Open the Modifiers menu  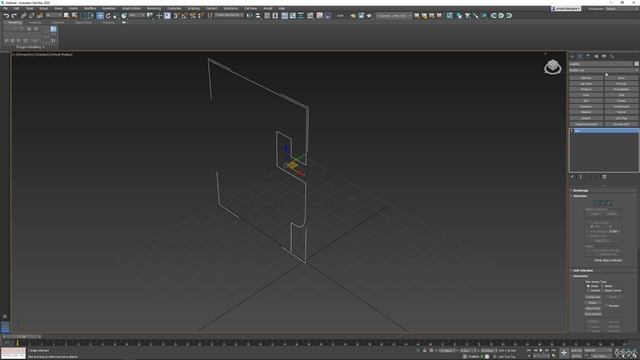90,8
